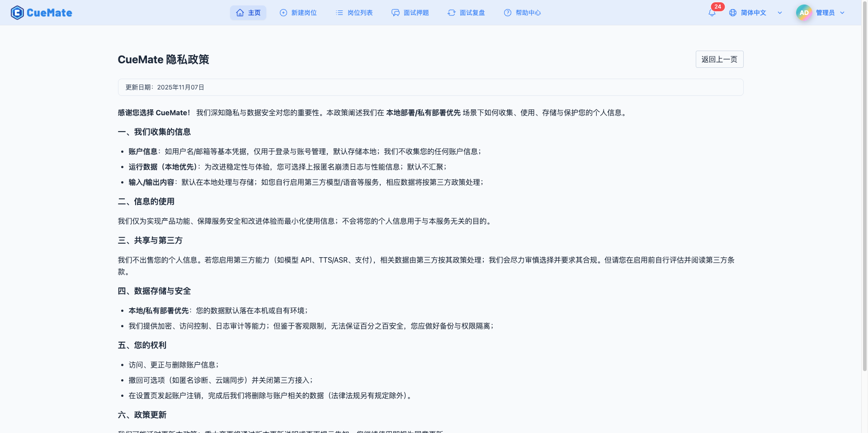Open the 帮助中心 question mark icon
868x433 pixels.
(x=507, y=13)
